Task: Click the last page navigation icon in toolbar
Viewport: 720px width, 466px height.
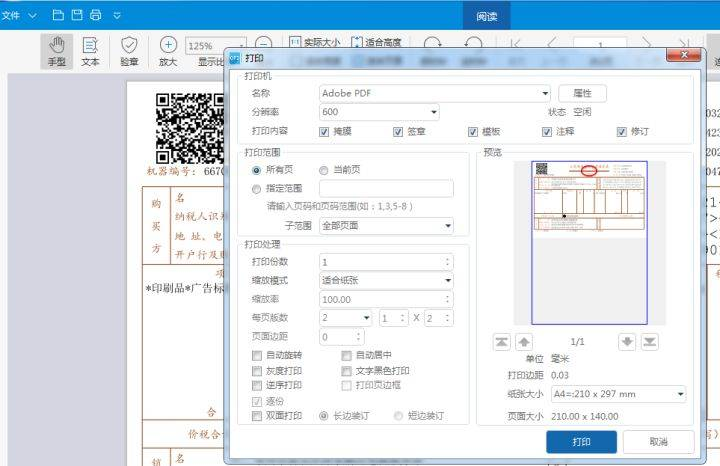Action: click(684, 43)
